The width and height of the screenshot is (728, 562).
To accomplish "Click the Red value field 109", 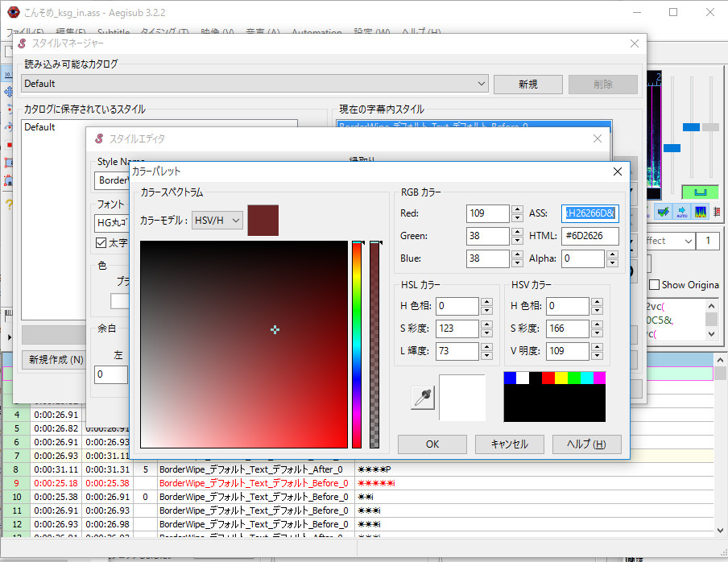I will click(487, 213).
